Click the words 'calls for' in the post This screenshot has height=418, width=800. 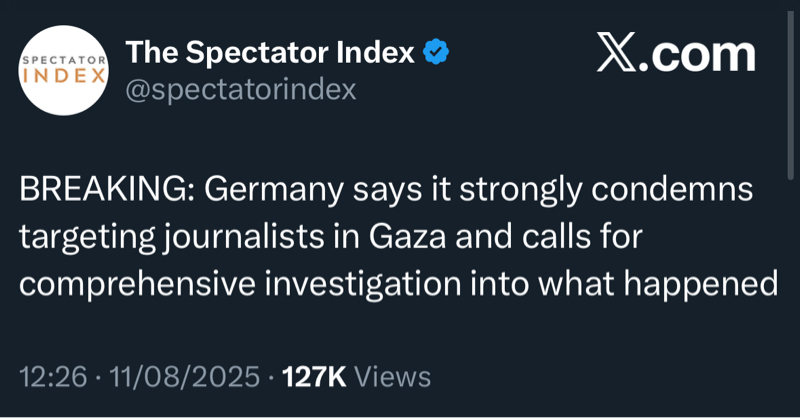pyautogui.click(x=575, y=239)
